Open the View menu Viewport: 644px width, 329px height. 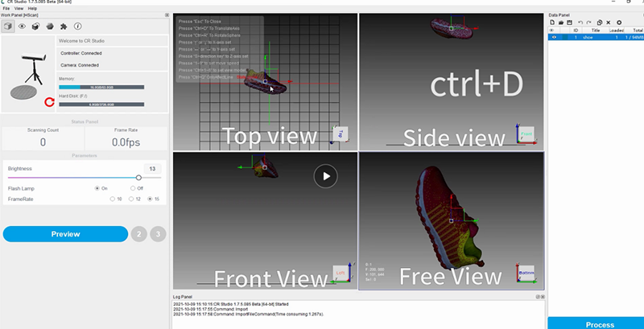[x=19, y=8]
